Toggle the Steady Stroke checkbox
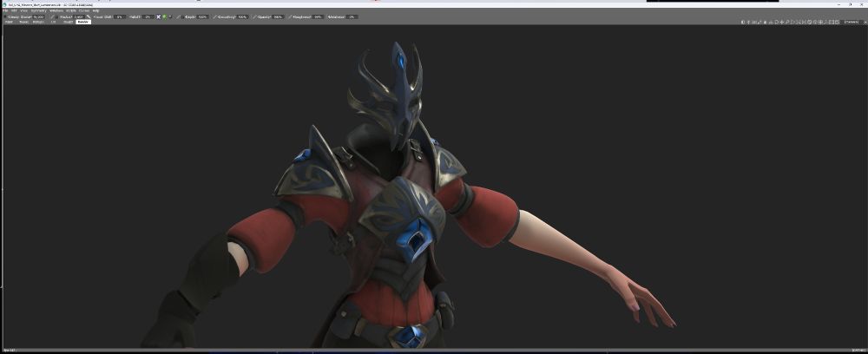This screenshot has width=868, height=354. (x=5, y=16)
